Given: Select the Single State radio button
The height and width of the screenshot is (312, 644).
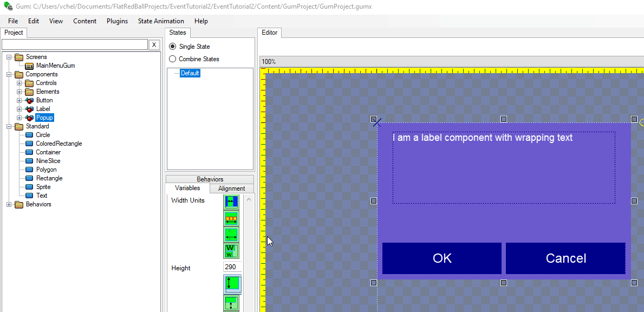Looking at the screenshot, I should click(x=173, y=47).
